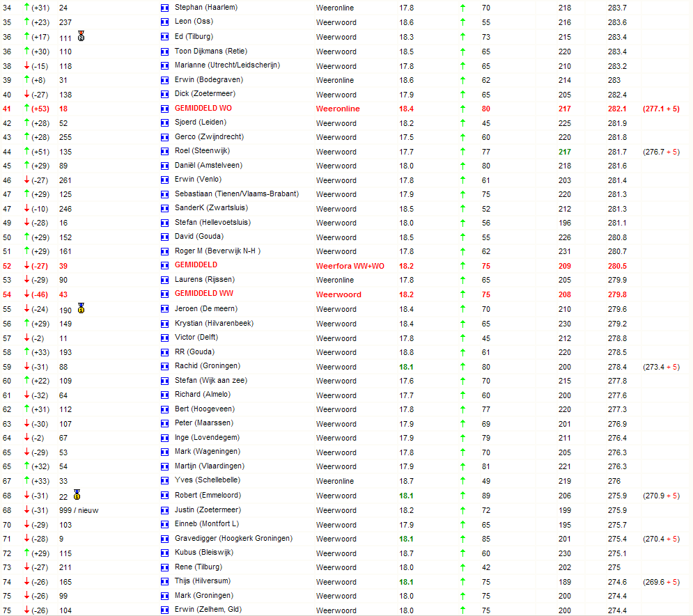Click the name Richard (Almelo)
The width and height of the screenshot is (693, 616).
203,395
